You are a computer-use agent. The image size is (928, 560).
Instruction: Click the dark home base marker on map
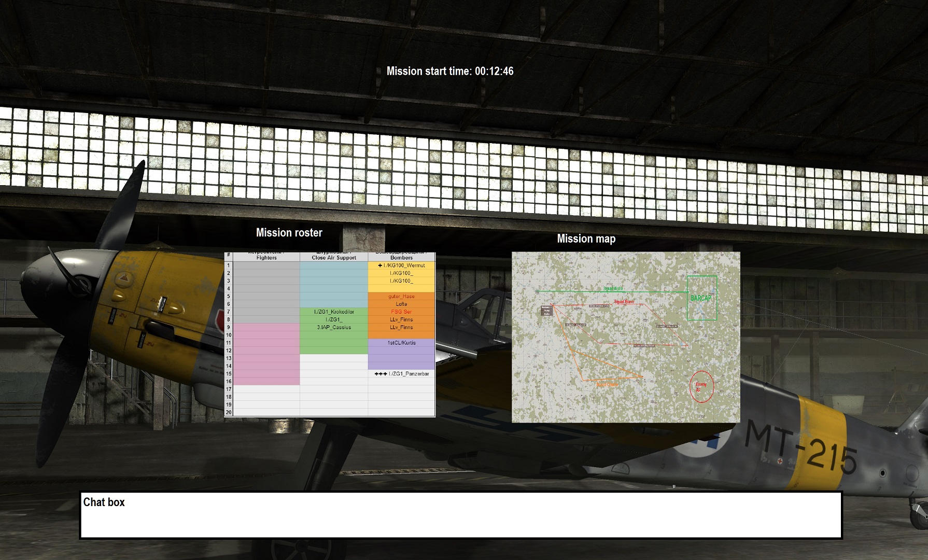coord(546,311)
